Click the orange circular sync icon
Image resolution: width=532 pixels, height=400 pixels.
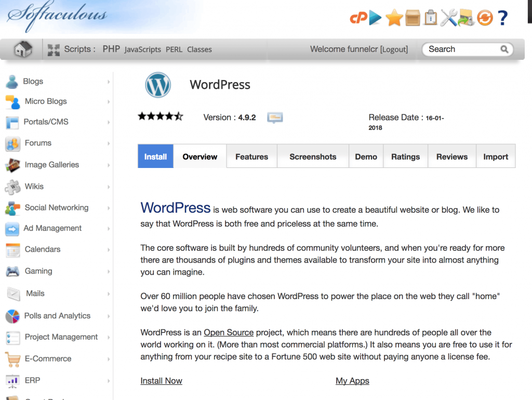pyautogui.click(x=485, y=18)
